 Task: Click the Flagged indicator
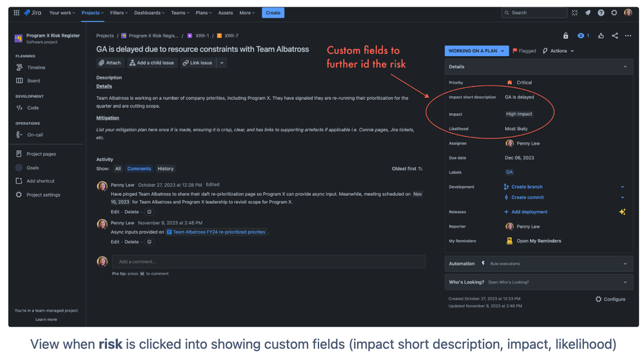coord(524,51)
